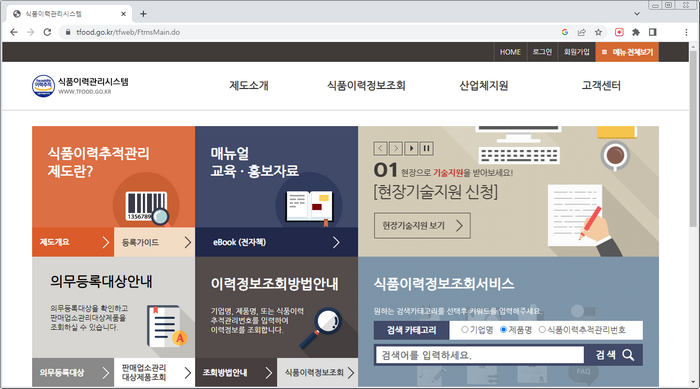Click the 검색어를 입력하세요 search field
700x389 pixels.
pos(479,355)
